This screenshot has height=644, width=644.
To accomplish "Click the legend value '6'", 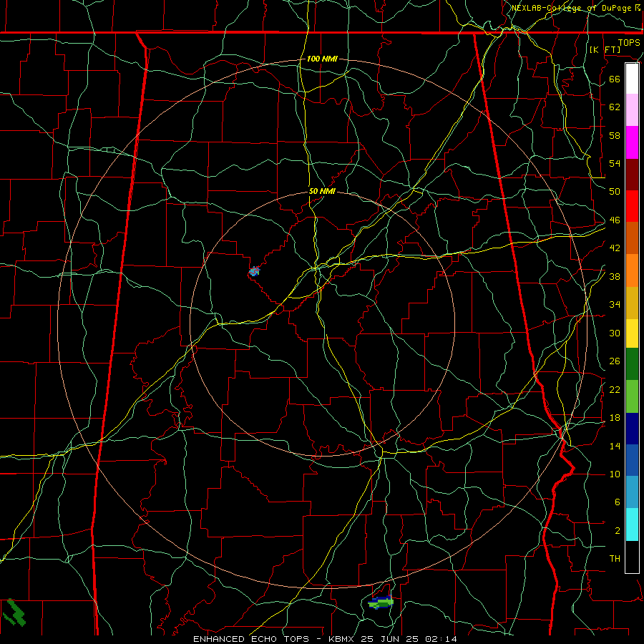I will pyautogui.click(x=617, y=502).
